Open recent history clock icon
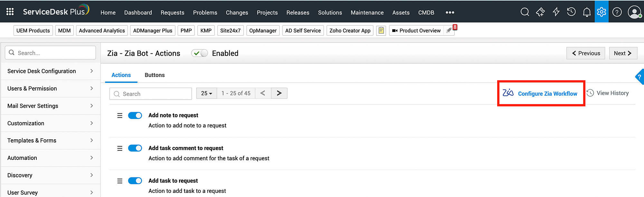The height and width of the screenshot is (197, 644). click(571, 12)
